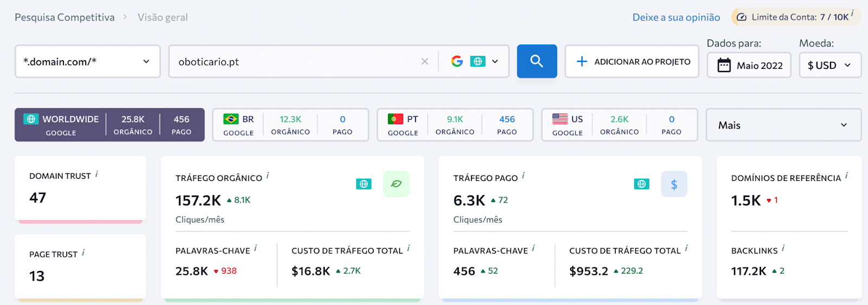Image resolution: width=868 pixels, height=305 pixels.
Task: Click the Brazil flag icon
Action: point(231,119)
